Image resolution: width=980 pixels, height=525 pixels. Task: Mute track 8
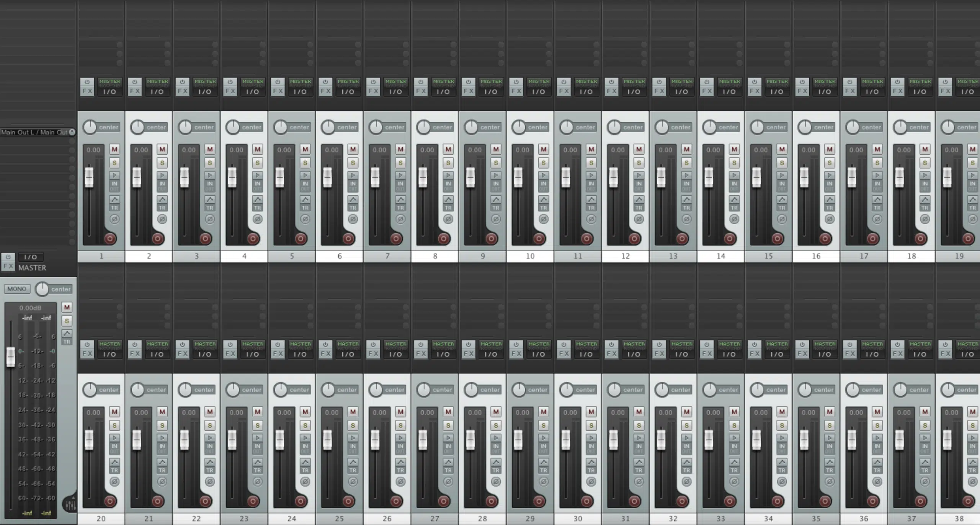(448, 149)
